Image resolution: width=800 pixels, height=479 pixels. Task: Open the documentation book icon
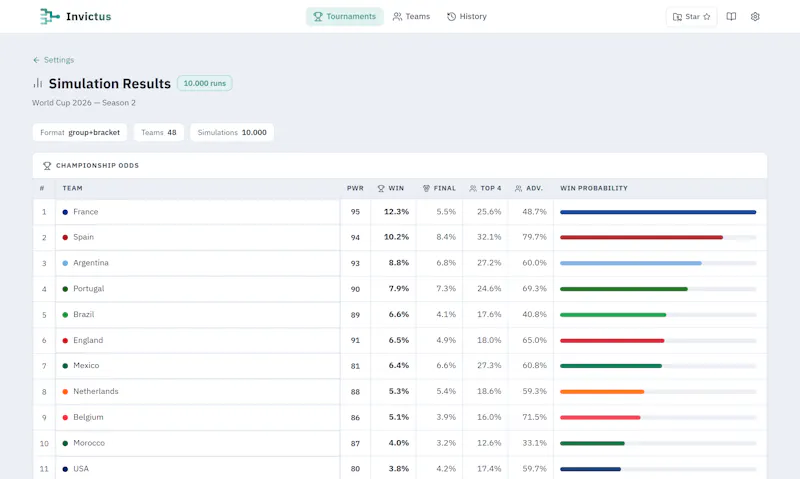[x=731, y=17]
